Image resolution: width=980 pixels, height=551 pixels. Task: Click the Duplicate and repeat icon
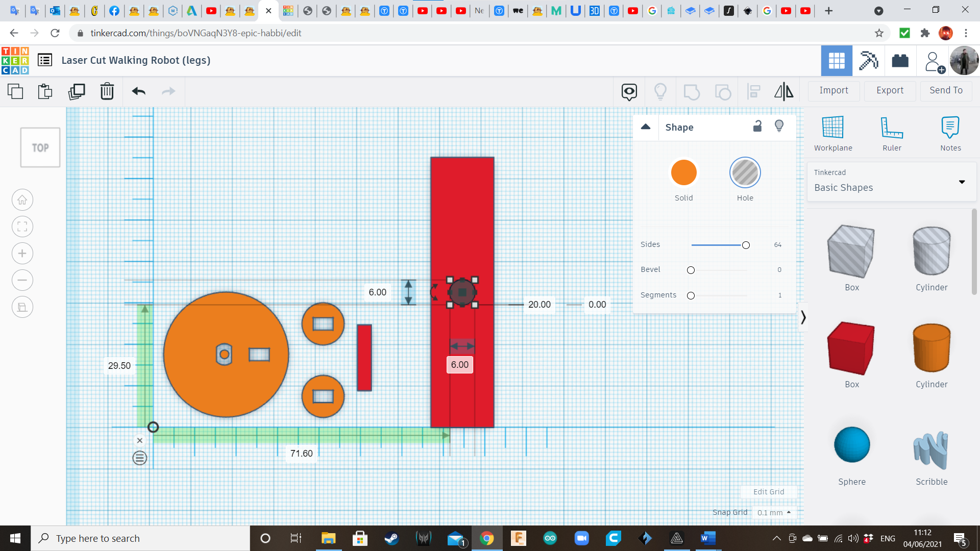point(77,92)
